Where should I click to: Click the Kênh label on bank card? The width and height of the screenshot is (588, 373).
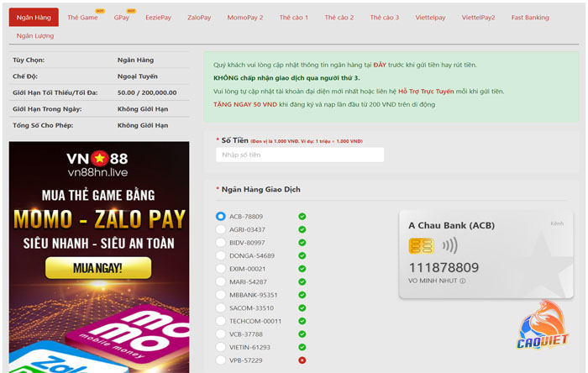coord(557,223)
